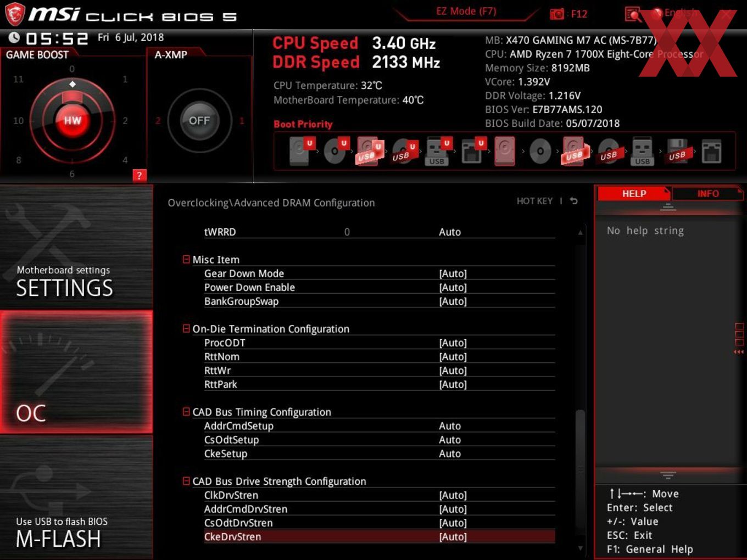This screenshot has width=747, height=560.
Task: Click the settings list scrollbar thumb
Action: coord(580,472)
